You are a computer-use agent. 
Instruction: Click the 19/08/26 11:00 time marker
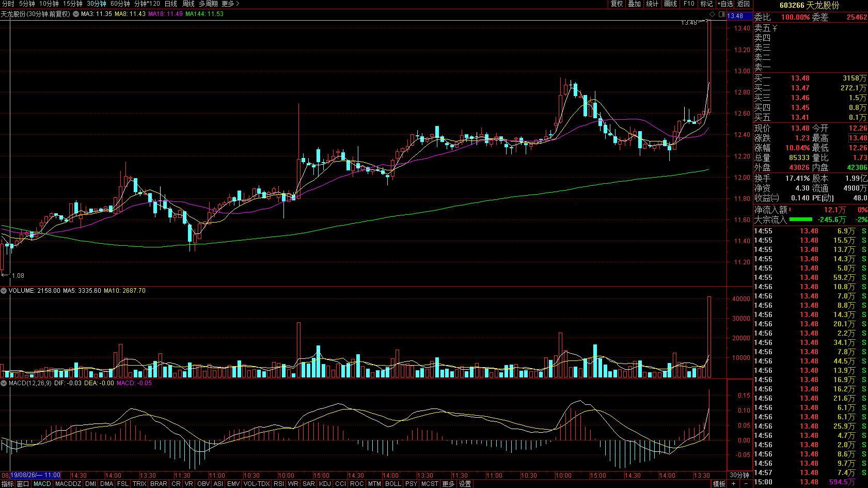coord(35,475)
